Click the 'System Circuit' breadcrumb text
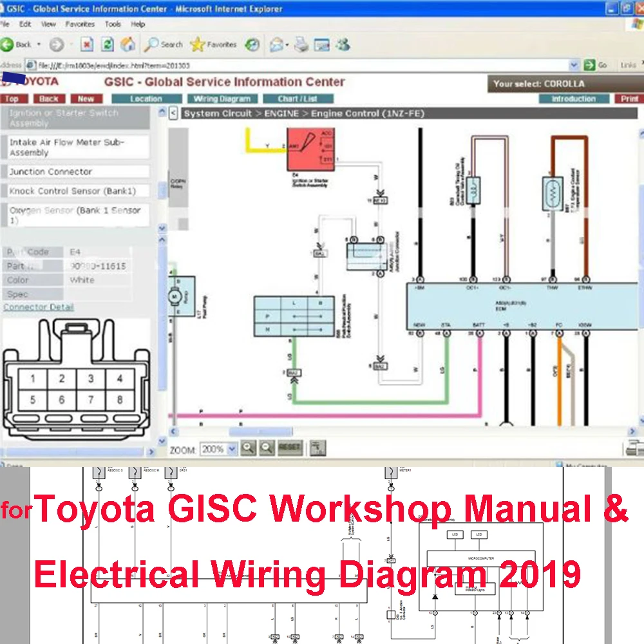Image resolution: width=644 pixels, height=644 pixels. 218,113
